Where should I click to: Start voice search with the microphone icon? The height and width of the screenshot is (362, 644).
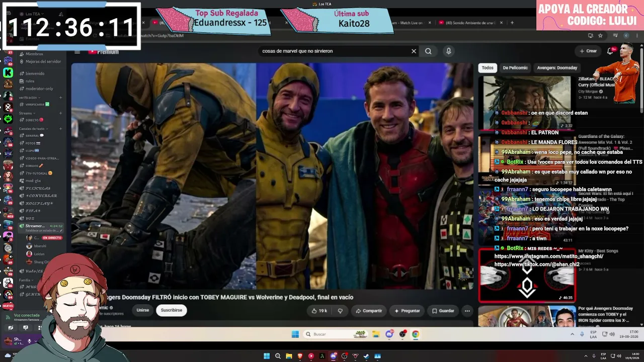tap(448, 51)
